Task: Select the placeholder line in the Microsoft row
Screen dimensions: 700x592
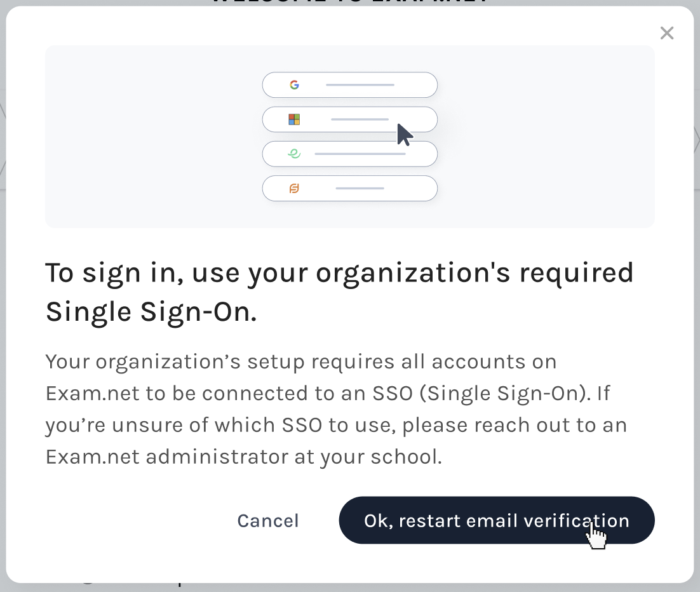Action: click(360, 119)
